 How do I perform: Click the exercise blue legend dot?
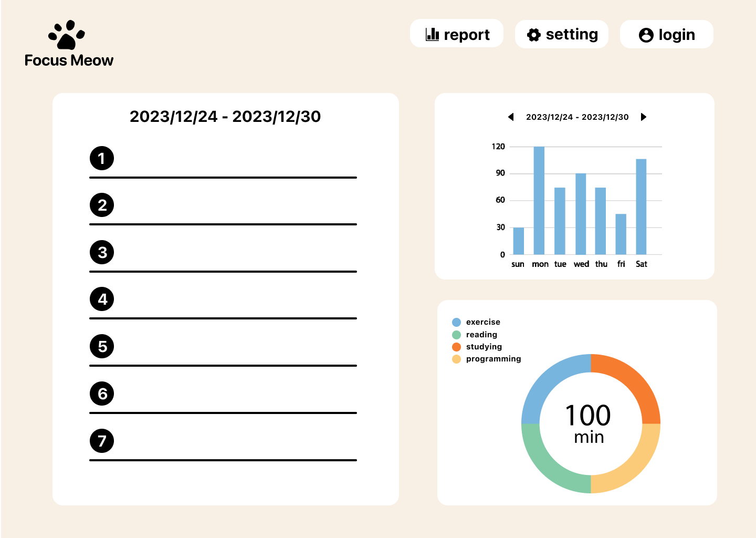456,322
